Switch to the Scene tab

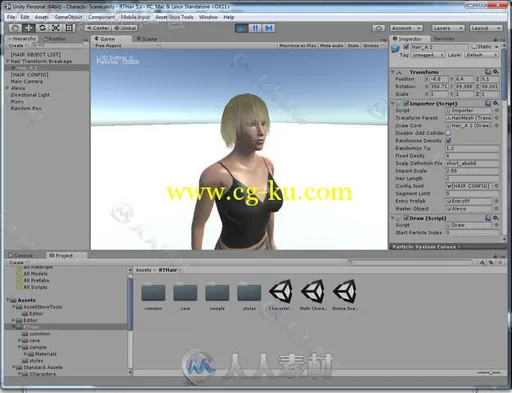pos(147,39)
